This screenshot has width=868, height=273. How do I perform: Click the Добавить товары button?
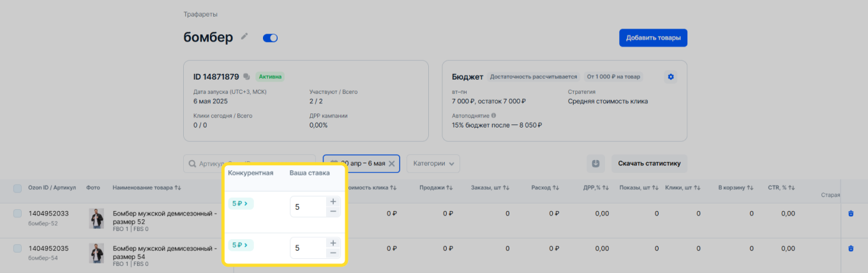[x=652, y=38]
